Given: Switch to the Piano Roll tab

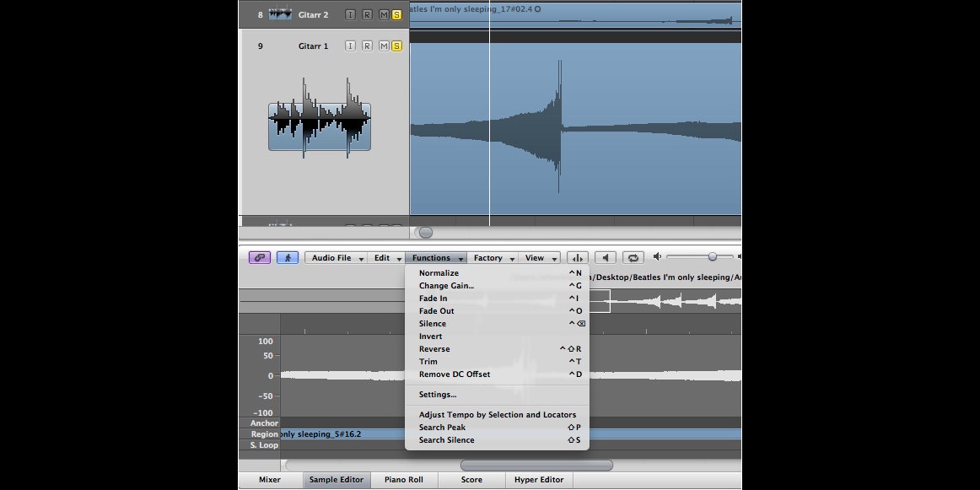Looking at the screenshot, I should click(x=403, y=480).
